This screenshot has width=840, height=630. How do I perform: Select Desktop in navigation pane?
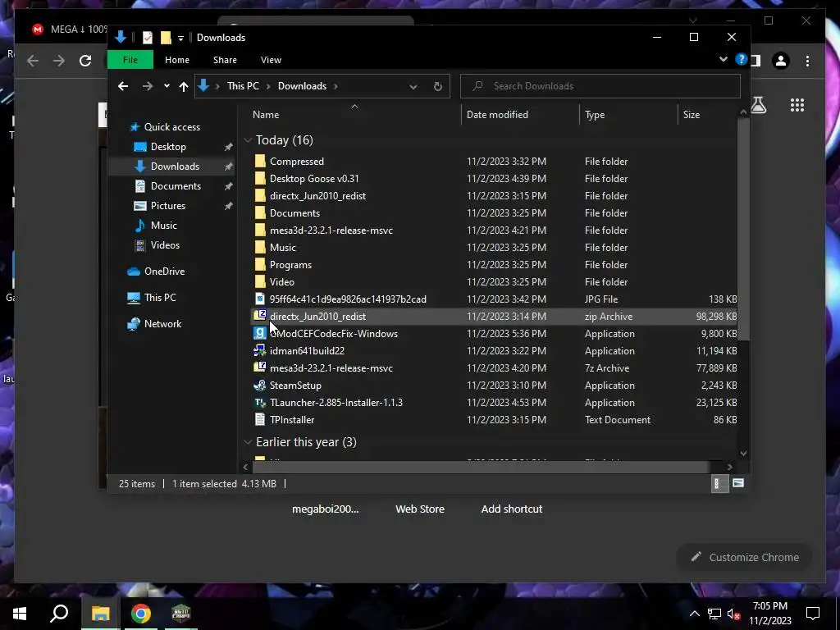pyautogui.click(x=168, y=147)
